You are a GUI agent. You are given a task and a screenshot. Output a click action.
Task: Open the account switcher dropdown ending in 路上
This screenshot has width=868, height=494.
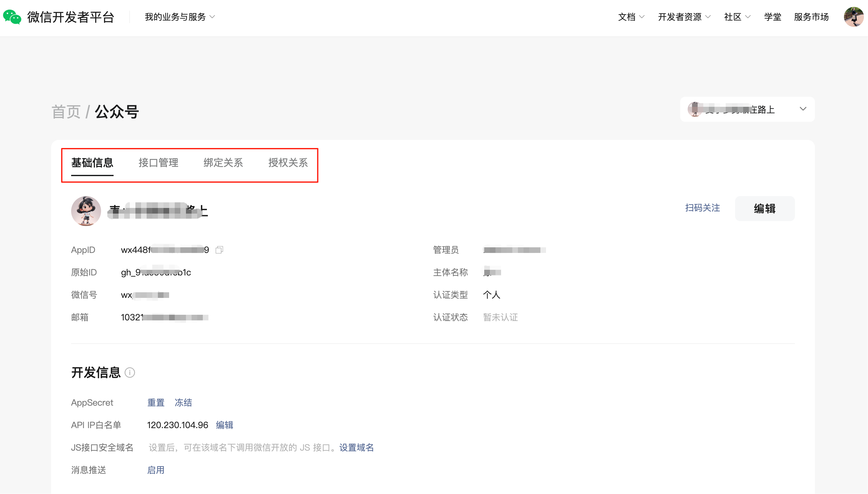(x=747, y=109)
